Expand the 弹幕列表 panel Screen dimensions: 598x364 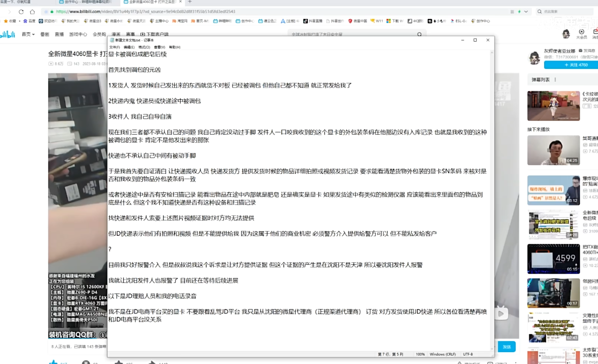[x=540, y=79]
